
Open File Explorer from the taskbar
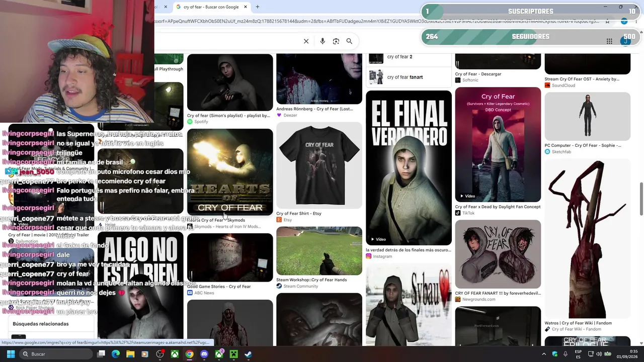[130, 354]
